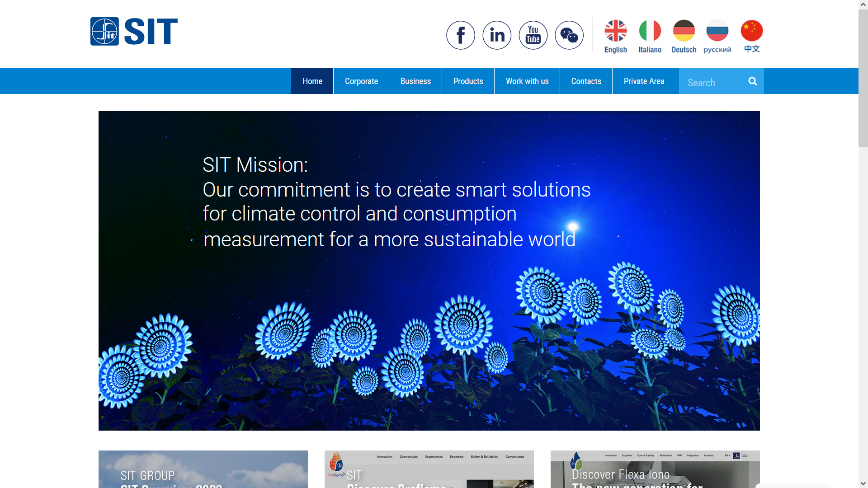Click the русский language label

click(x=717, y=50)
